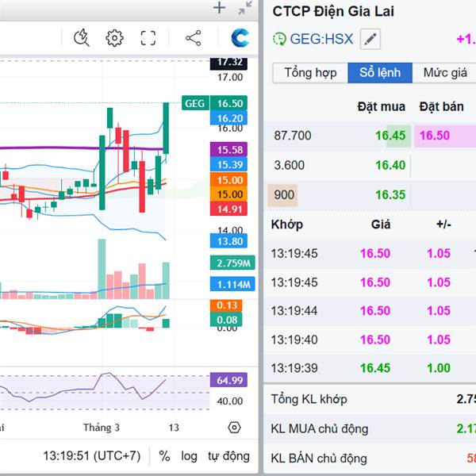The image size is (476, 476).
Task: Switch to the Tổng hợp tab
Action: click(310, 73)
